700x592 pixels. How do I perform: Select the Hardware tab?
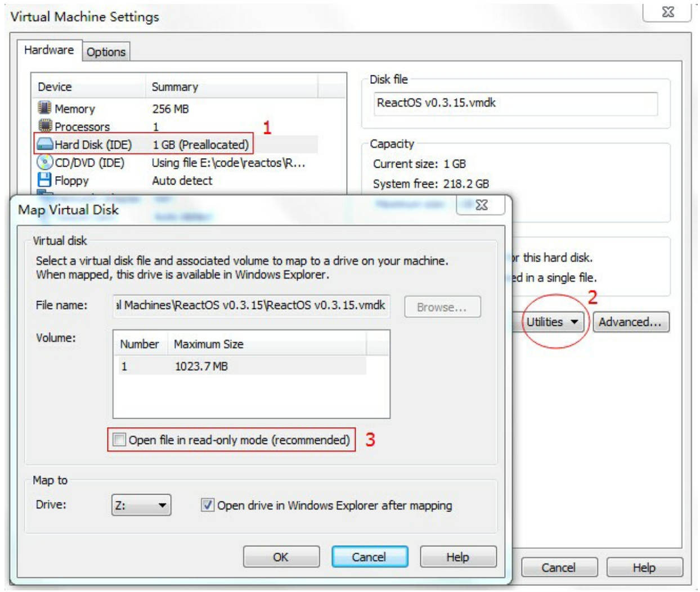click(49, 50)
